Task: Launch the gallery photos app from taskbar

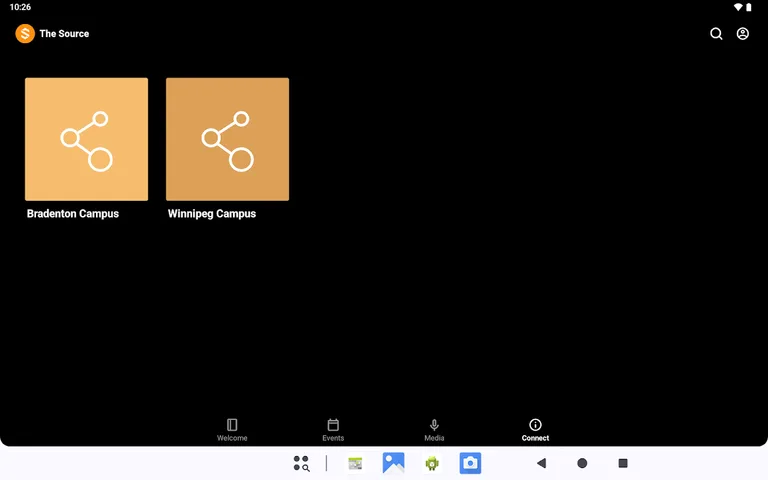Action: click(x=393, y=463)
